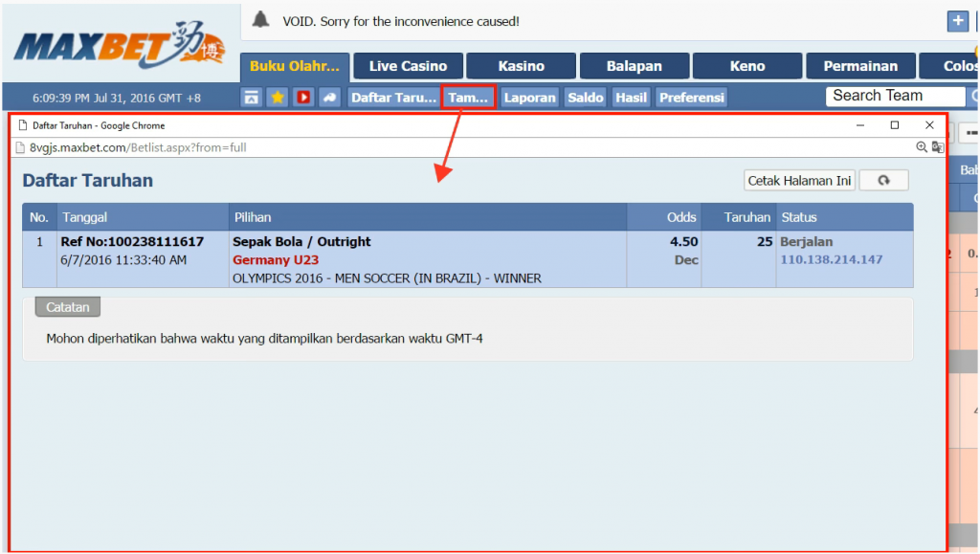Click the refresh icon button beside Cetak Halaman Ini
980x554 pixels.
pos(883,181)
